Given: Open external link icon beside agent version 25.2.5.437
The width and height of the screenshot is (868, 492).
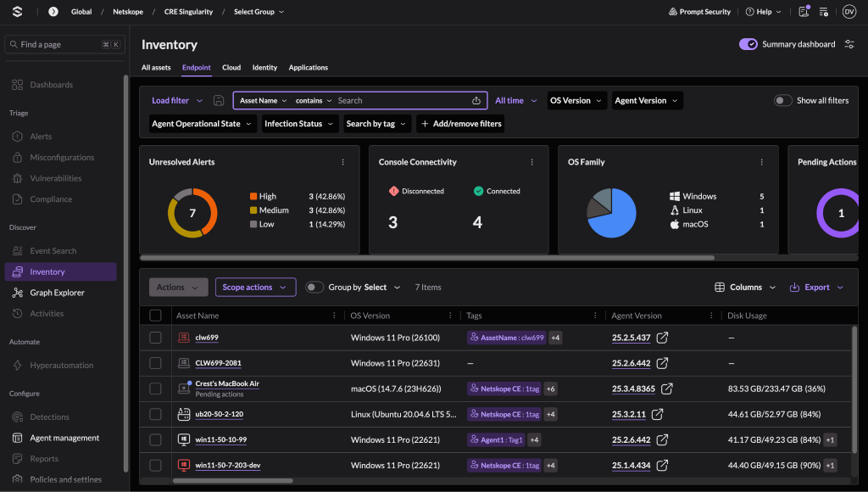Looking at the screenshot, I should [662, 338].
